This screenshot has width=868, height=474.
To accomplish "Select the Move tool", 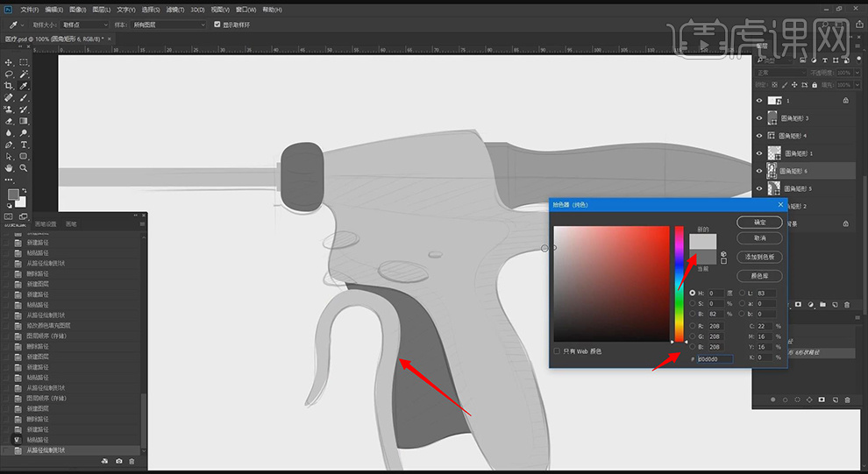I will [x=9, y=63].
